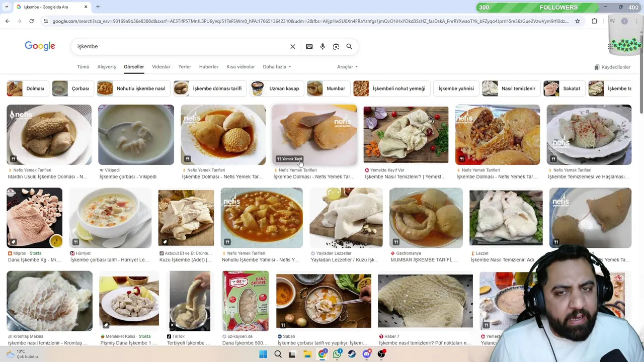Open the weather widget showing 13°C
The height and width of the screenshot is (362, 644).
tap(22, 354)
